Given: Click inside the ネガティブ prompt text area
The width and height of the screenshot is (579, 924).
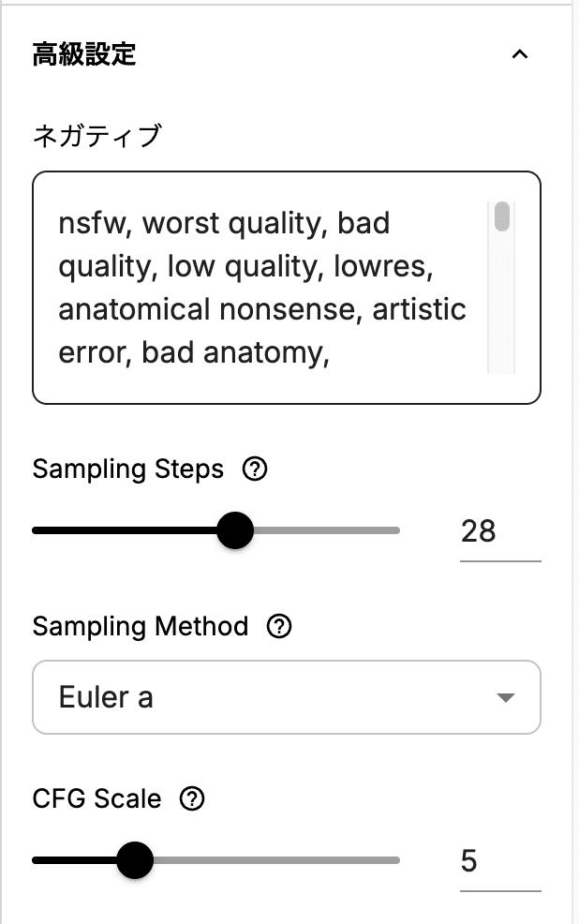Looking at the screenshot, I should (x=262, y=289).
